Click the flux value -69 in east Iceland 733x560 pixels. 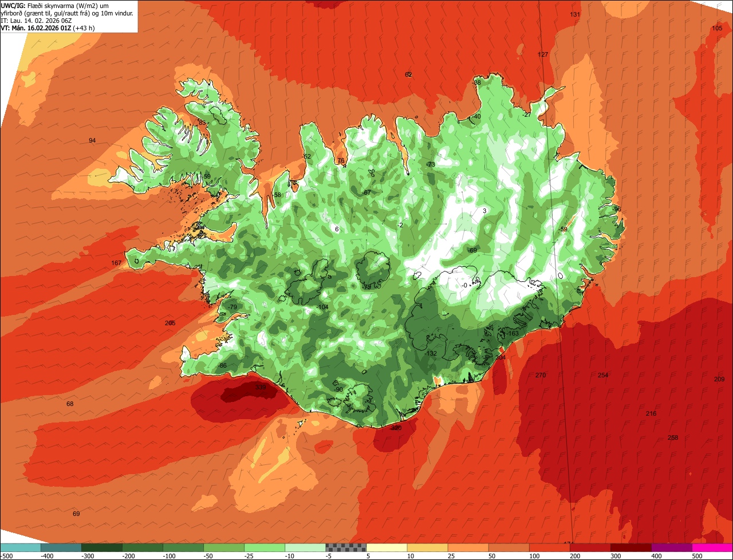tap(472, 251)
